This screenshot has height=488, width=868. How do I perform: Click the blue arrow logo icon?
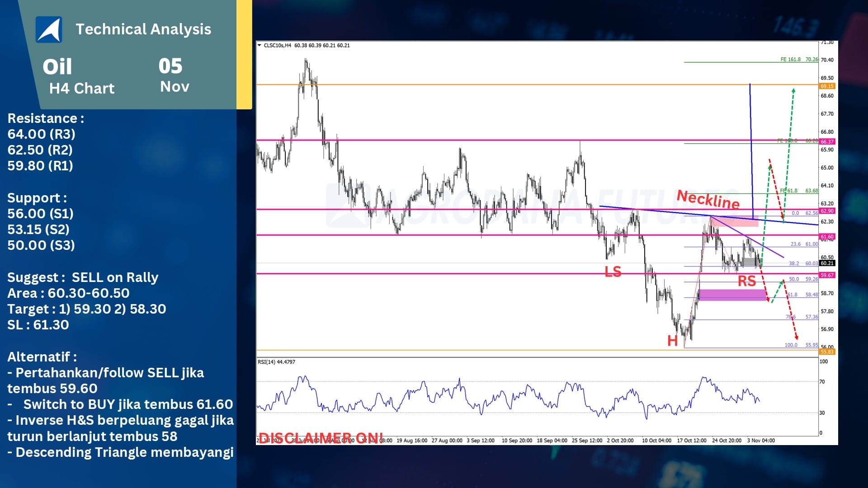tap(49, 30)
